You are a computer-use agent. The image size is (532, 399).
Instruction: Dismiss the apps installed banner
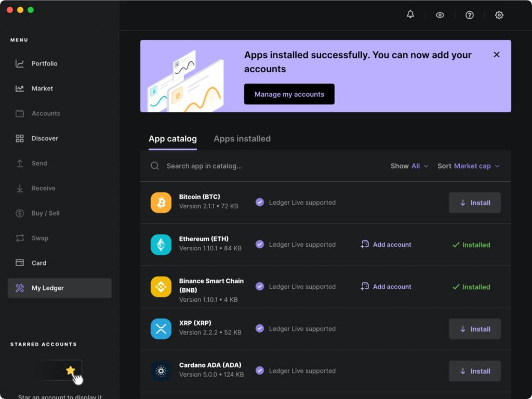point(496,55)
